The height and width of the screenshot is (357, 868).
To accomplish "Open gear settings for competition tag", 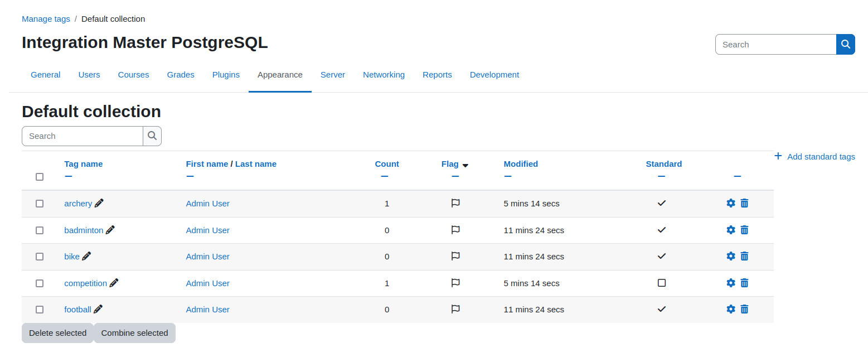I will (731, 283).
